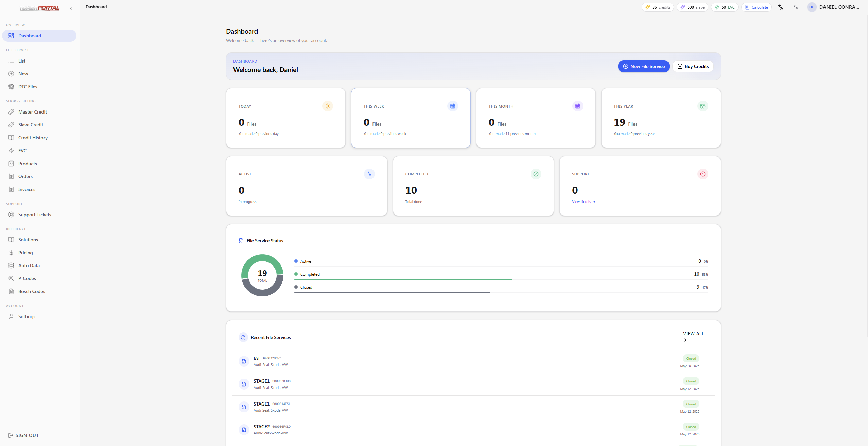Open the language translate icon

coord(781,7)
